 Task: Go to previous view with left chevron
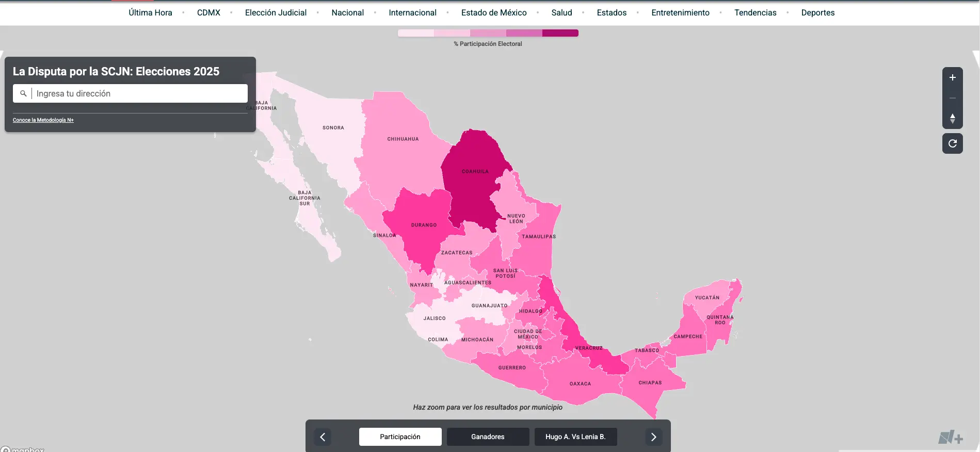323,437
